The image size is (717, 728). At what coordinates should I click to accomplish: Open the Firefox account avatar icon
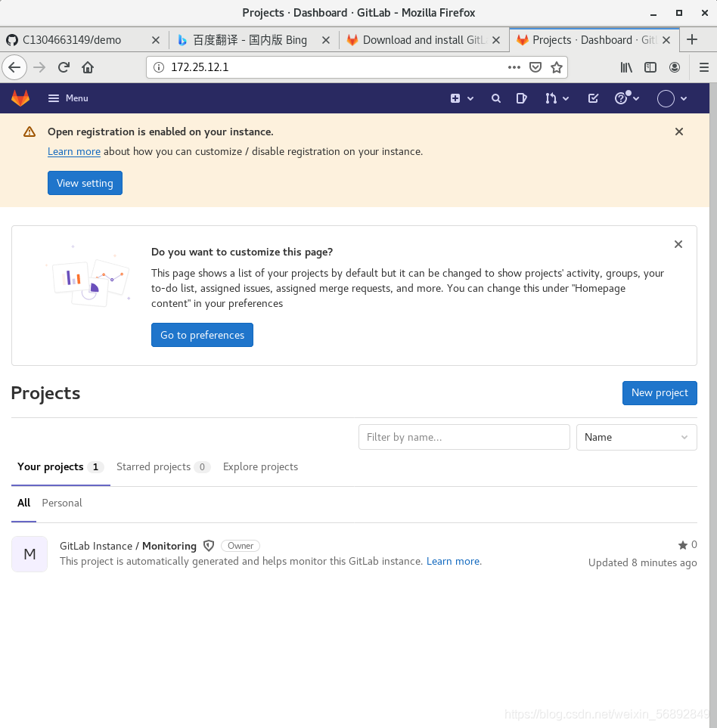pyautogui.click(x=675, y=67)
